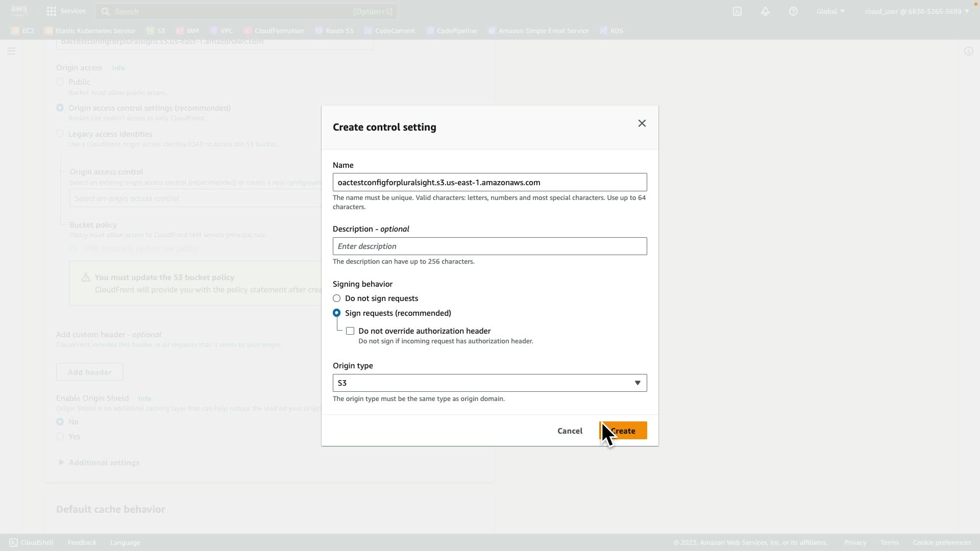The height and width of the screenshot is (551, 980).
Task: Open the EC2 bookmark shortcut
Action: pyautogui.click(x=23, y=31)
